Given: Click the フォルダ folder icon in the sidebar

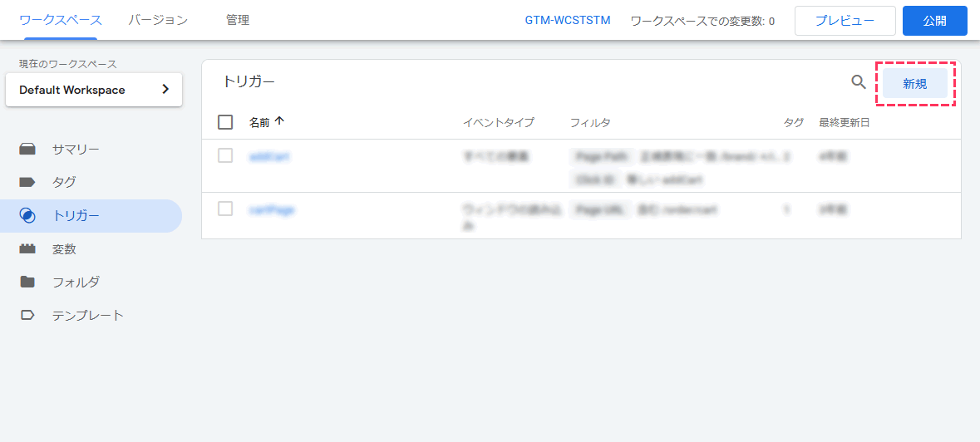Looking at the screenshot, I should point(27,282).
